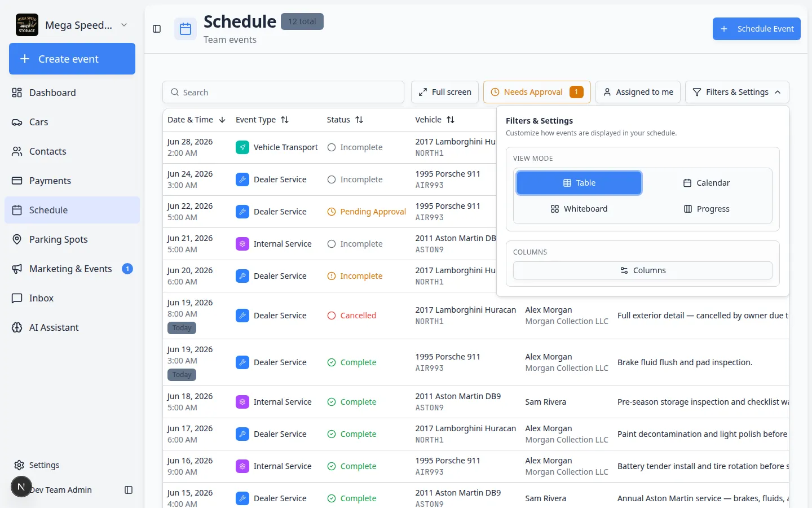Click the Full exterior detail description
The height and width of the screenshot is (508, 812).
[x=703, y=316]
